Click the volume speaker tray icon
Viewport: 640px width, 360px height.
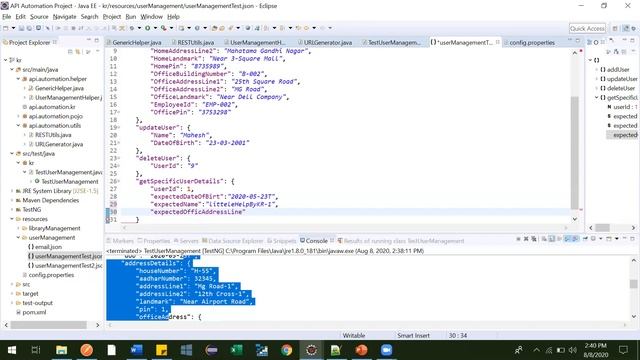click(x=573, y=350)
